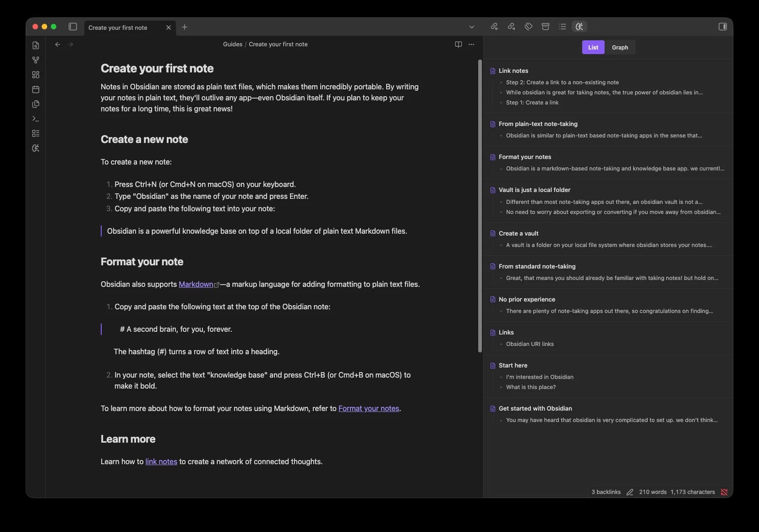Image resolution: width=759 pixels, height=532 pixels.
Task: Click the insert template icon in ribbon
Action: point(36,104)
